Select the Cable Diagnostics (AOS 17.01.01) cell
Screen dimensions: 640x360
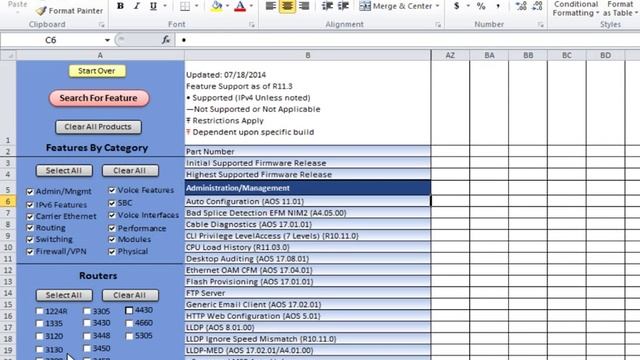[308, 224]
